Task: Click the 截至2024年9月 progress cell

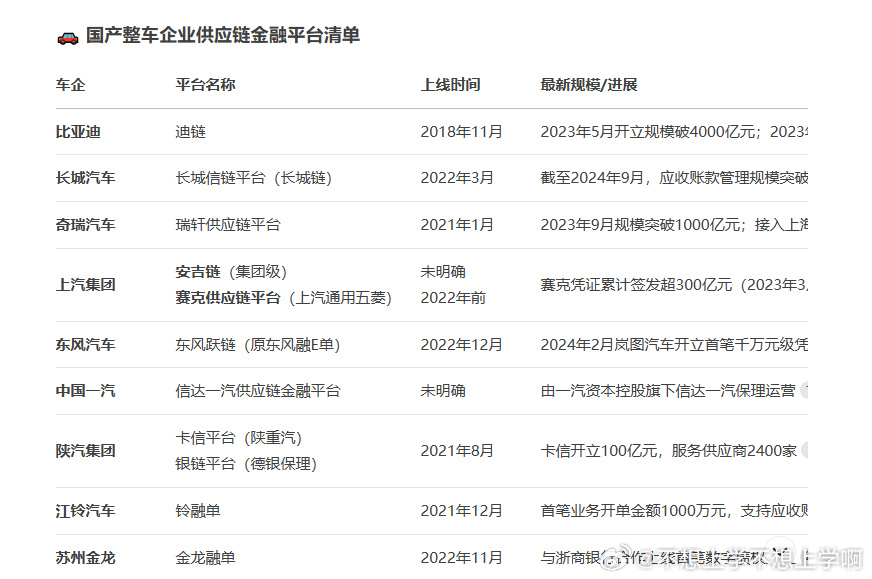Action: [x=674, y=178]
